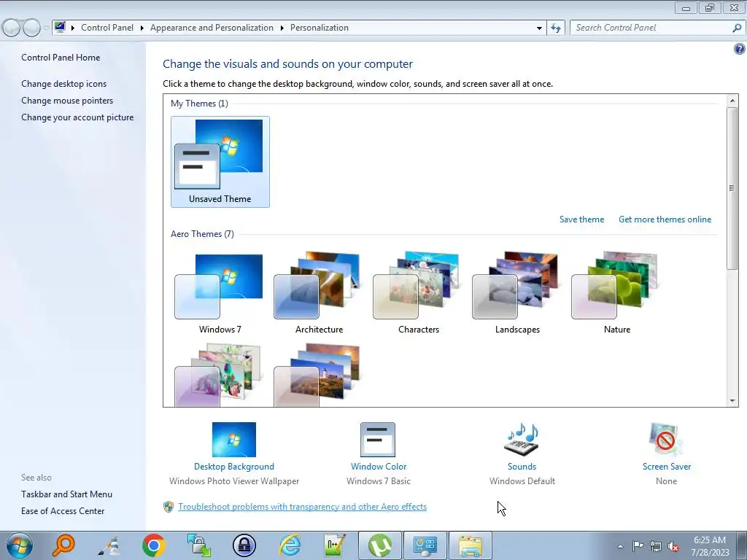The image size is (747, 560).
Task: Select the Unsaved Theme thumbnail
Action: [220, 161]
